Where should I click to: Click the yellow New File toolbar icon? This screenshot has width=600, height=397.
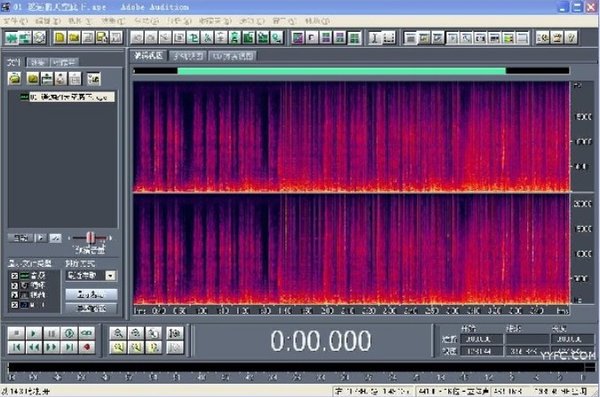click(60, 38)
